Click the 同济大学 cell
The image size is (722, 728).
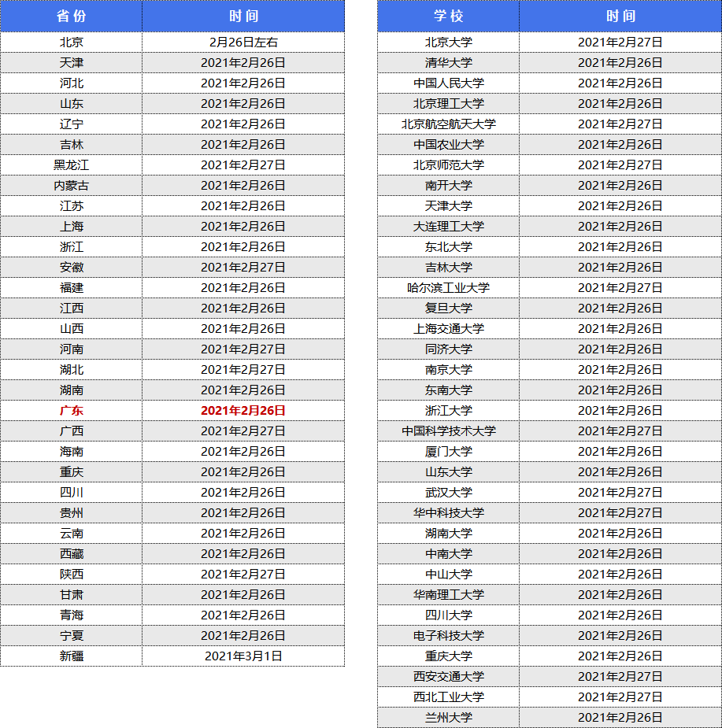click(x=448, y=349)
